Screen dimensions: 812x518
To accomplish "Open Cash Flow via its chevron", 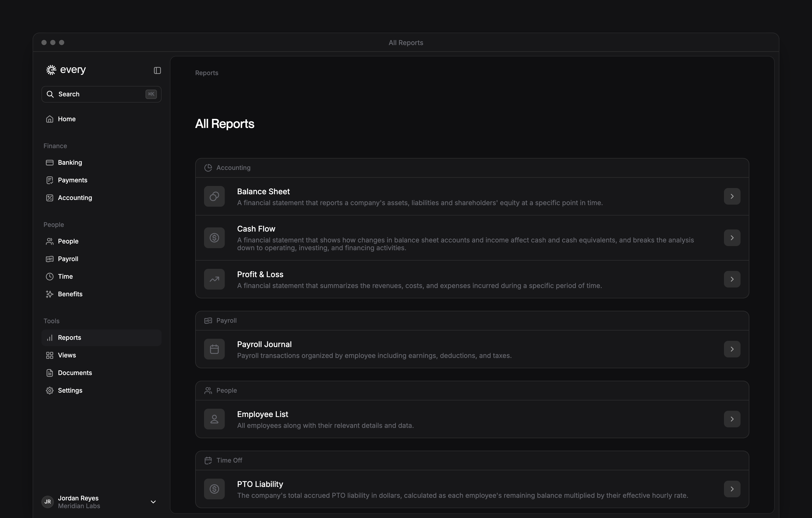I will point(732,238).
